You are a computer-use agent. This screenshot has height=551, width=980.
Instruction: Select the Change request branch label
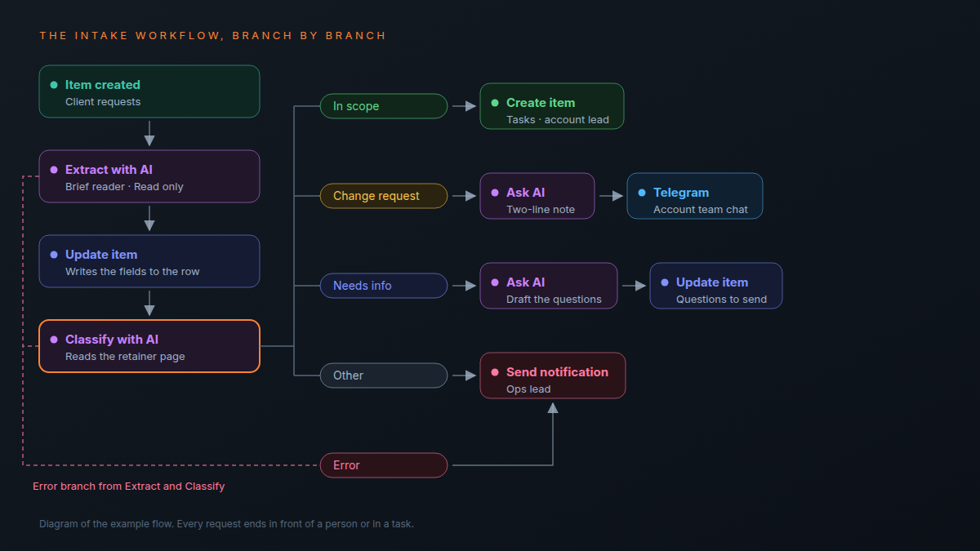pos(384,196)
